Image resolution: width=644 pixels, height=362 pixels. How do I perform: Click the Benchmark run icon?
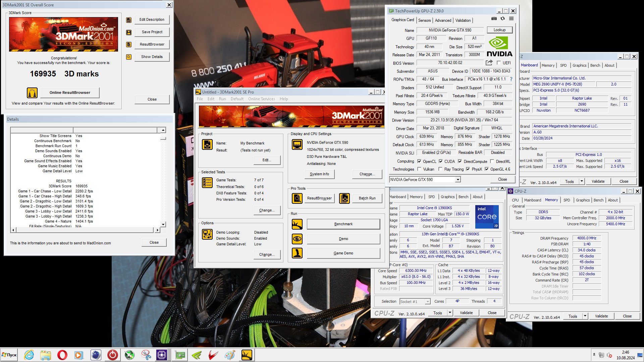tap(297, 224)
